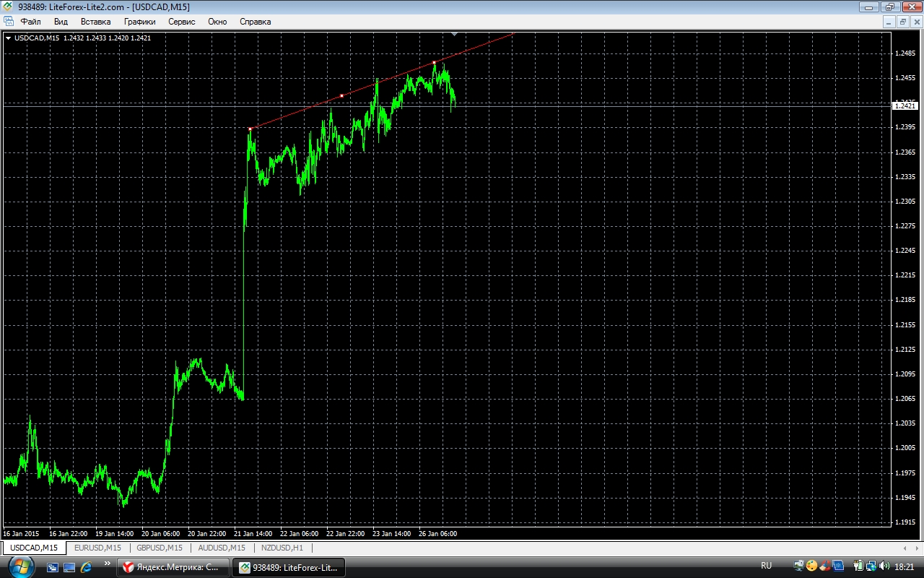Open Internet Explorer from Quick Launch
The image size is (924, 578).
(x=87, y=567)
